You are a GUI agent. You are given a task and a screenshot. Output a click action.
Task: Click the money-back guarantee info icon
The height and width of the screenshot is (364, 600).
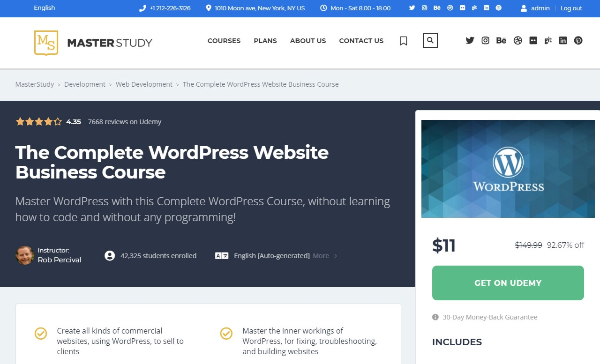point(435,317)
